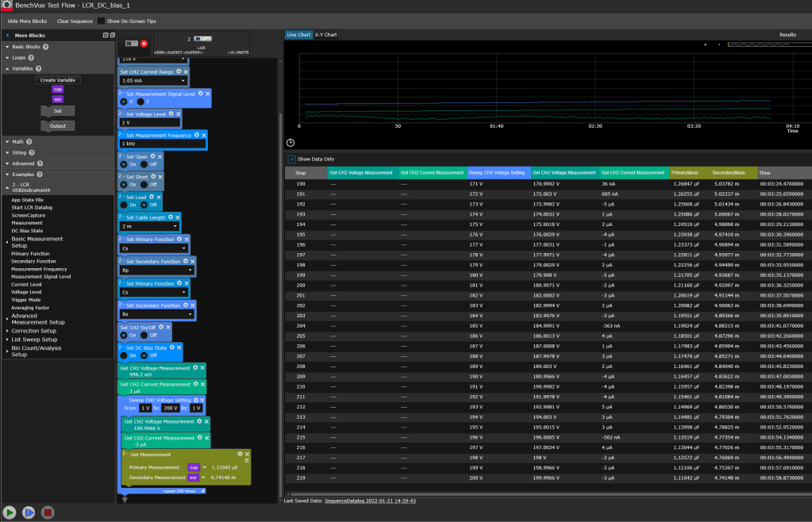Switch to the X-Y Chart tab

click(325, 35)
